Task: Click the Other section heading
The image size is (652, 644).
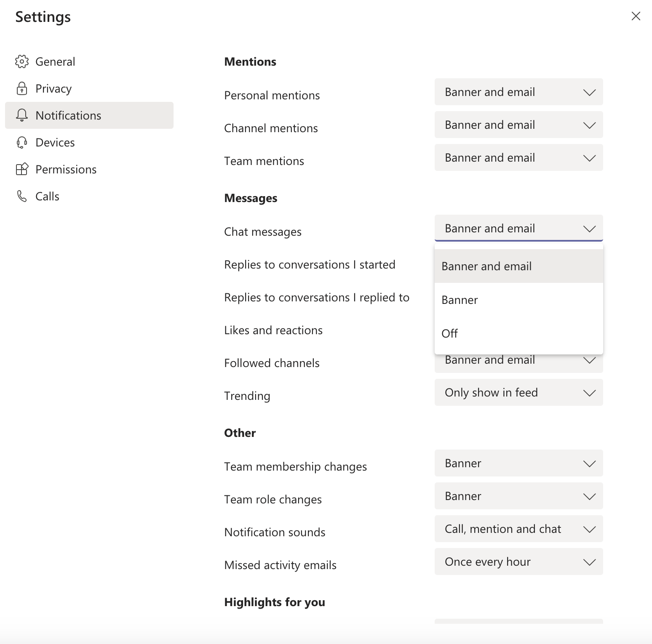Action: [240, 433]
